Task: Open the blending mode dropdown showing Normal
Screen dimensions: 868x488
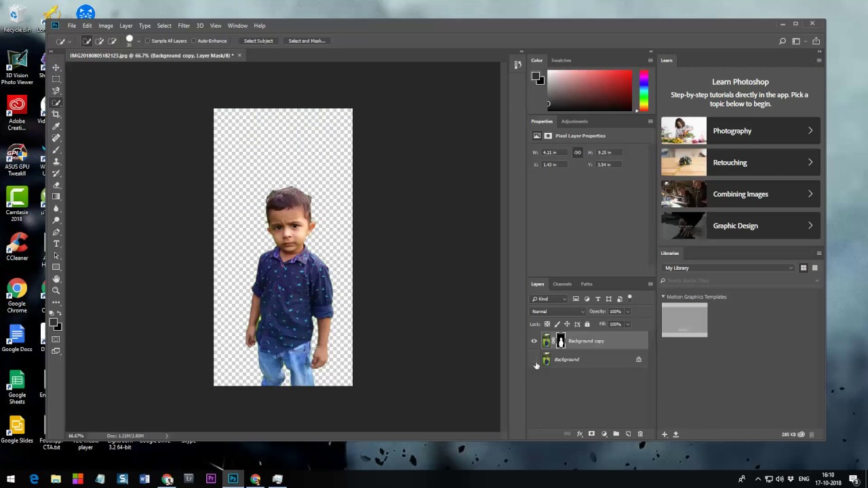Action: 557,311
